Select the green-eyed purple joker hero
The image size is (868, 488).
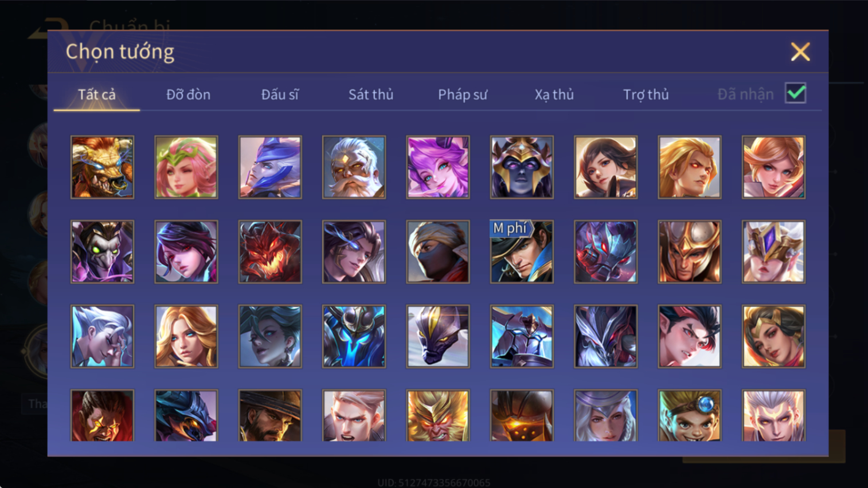tap(102, 251)
